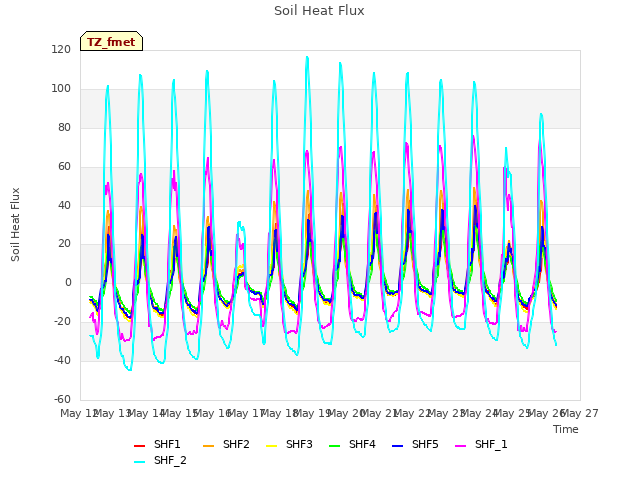Select the SHF5 legend label

[x=425, y=444]
